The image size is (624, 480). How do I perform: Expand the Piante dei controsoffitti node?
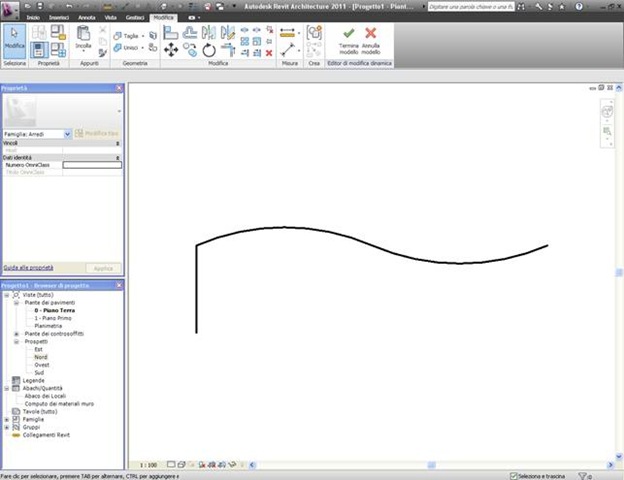point(16,333)
